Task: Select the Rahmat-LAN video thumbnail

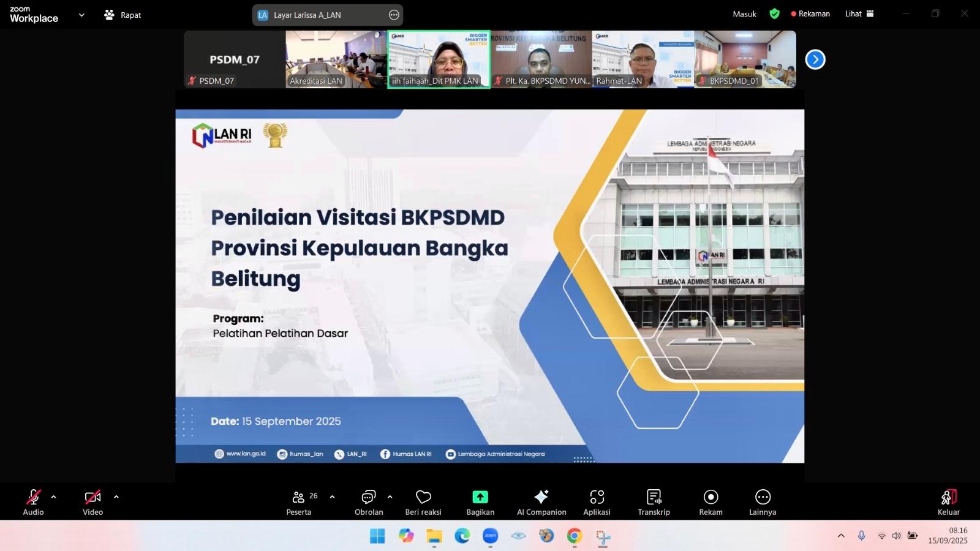Action: [643, 59]
